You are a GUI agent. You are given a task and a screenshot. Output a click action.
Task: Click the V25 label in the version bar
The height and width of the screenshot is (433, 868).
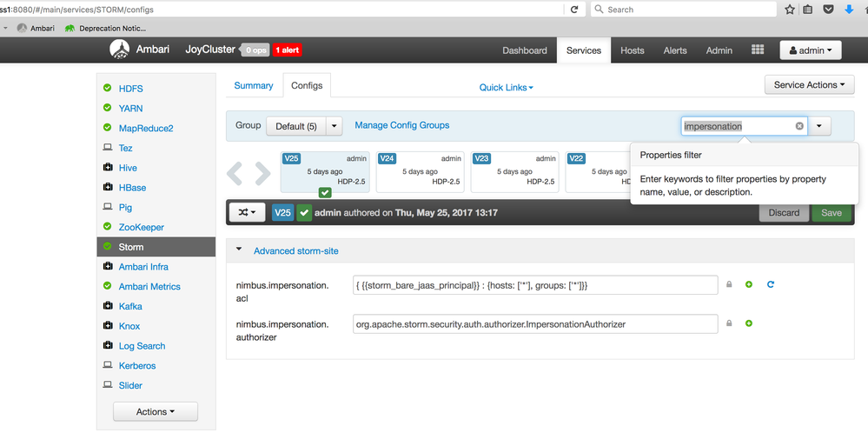pyautogui.click(x=283, y=213)
